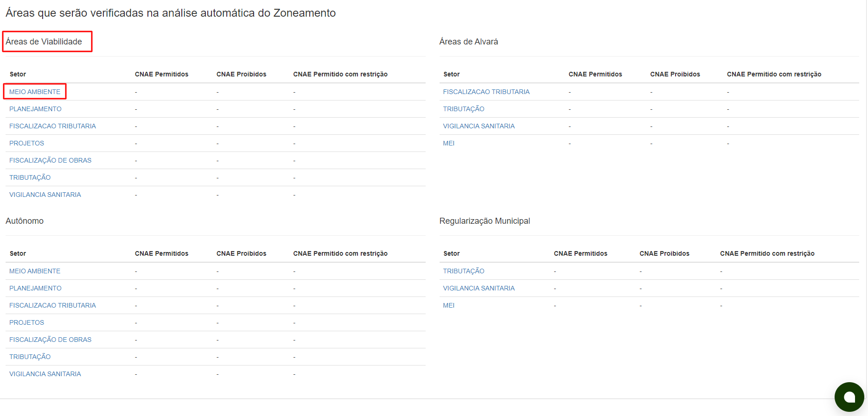Click CNAE Permitido com restrição header in Autônomo
This screenshot has width=868, height=416.
click(340, 253)
